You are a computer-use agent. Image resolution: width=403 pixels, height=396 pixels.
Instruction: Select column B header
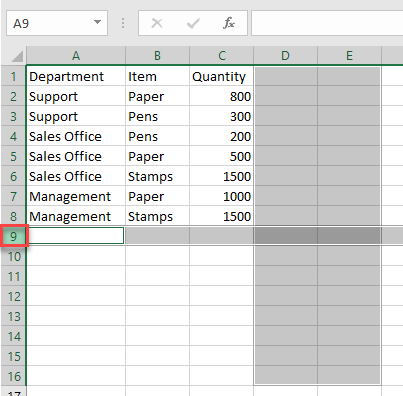[x=157, y=55]
